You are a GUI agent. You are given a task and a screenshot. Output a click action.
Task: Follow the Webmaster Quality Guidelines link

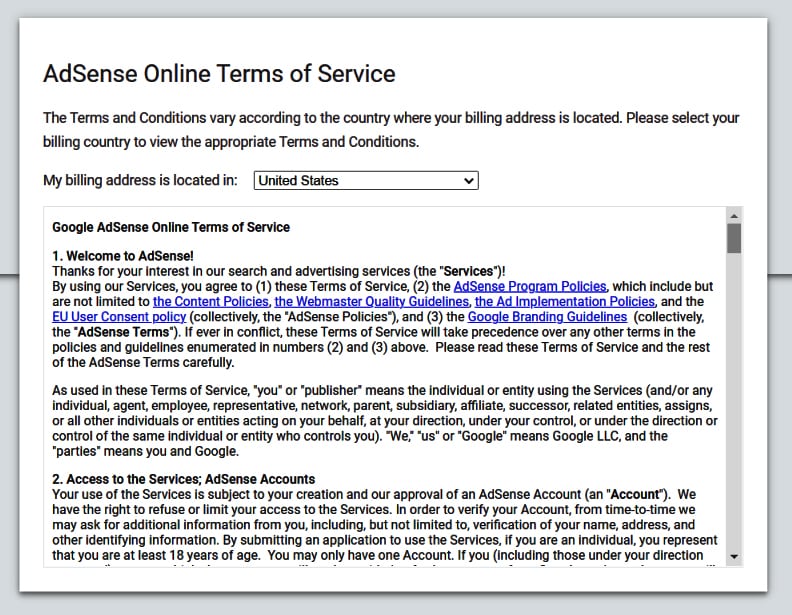point(371,301)
